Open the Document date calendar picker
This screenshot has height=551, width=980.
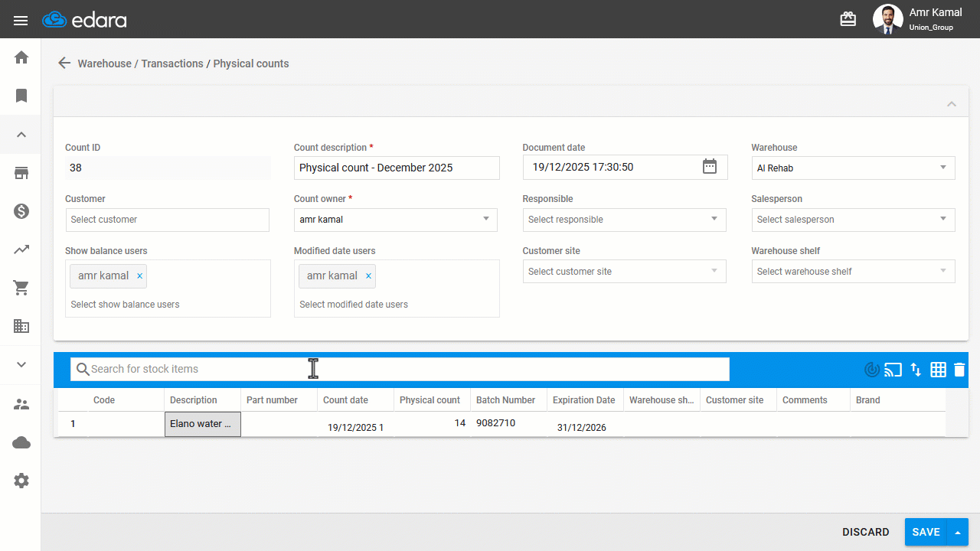710,167
